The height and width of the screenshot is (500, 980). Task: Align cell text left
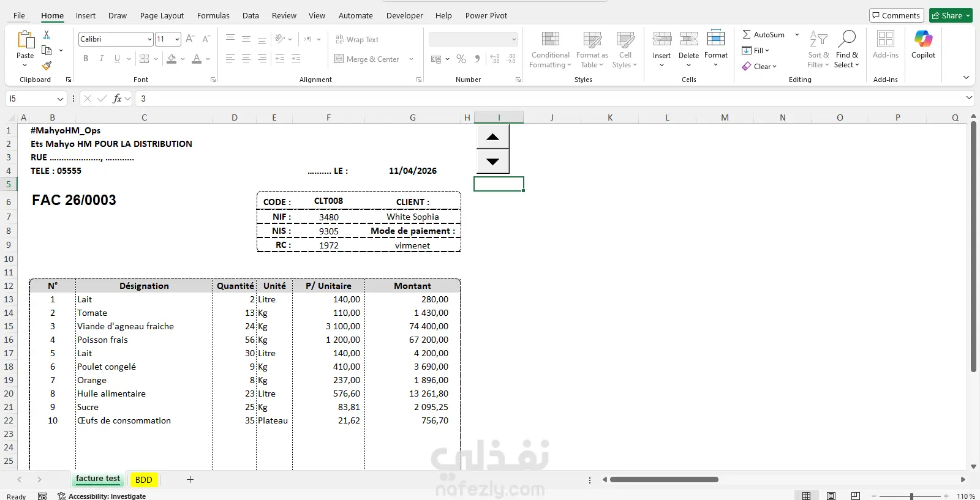point(230,59)
